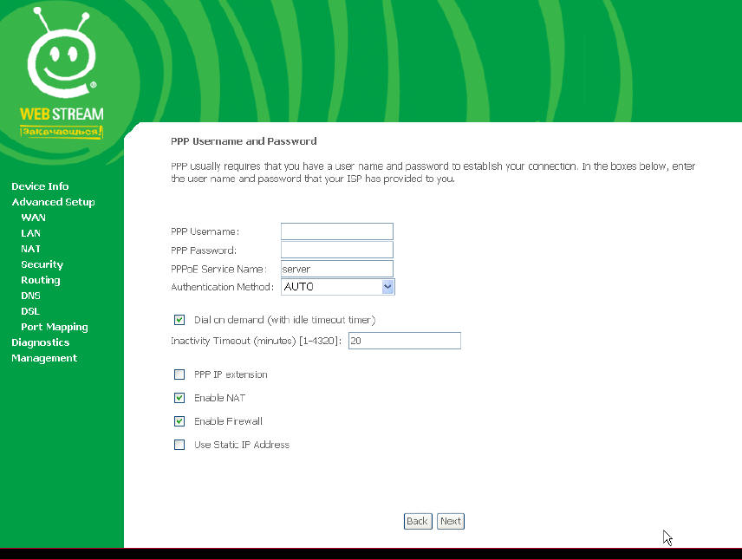Image resolution: width=742 pixels, height=560 pixels.
Task: Open the Security submenu
Action: pos(42,264)
